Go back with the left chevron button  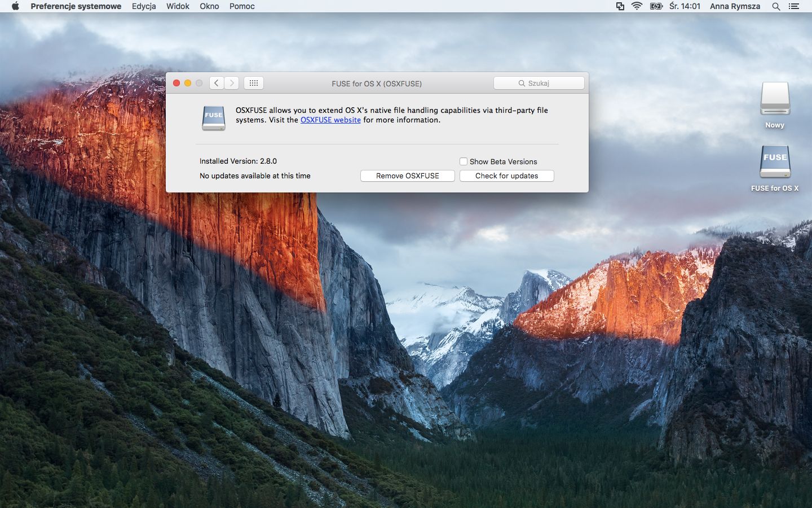click(x=217, y=83)
